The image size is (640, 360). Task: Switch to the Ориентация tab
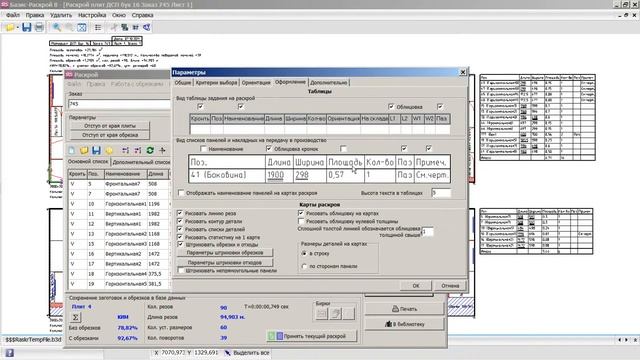[x=256, y=83]
